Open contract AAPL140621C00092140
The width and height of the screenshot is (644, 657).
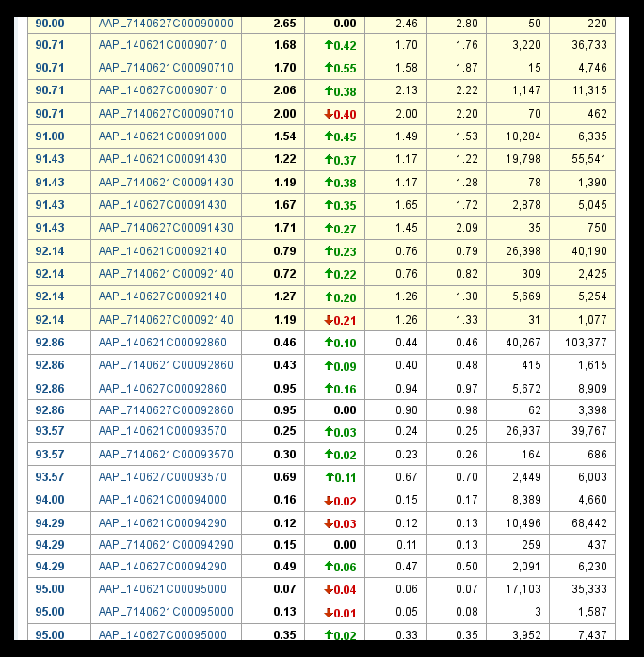click(x=163, y=251)
